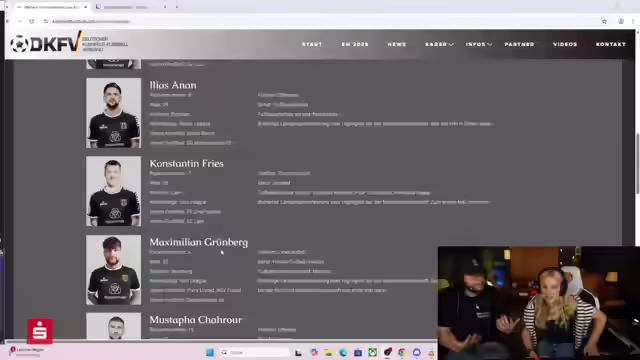Open the Discord app from the taskbar

pyautogui.click(x=417, y=352)
